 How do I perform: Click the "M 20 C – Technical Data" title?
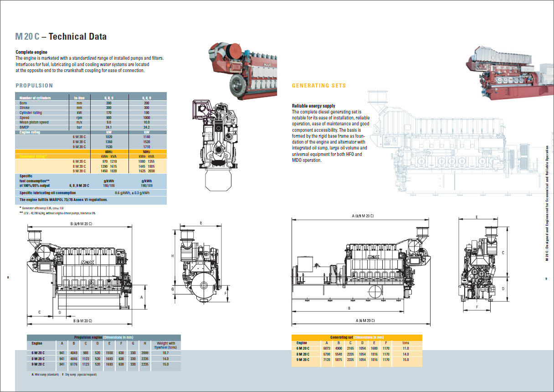click(x=61, y=37)
